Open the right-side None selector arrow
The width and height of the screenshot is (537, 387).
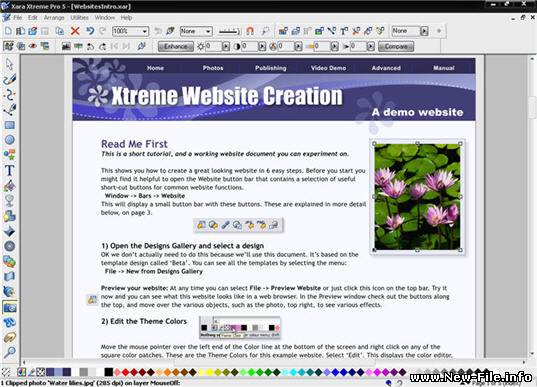coord(424,31)
